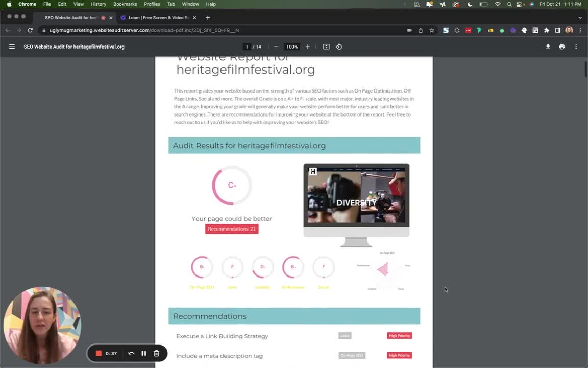Open Wi-Fi status in menu bar
Viewport: 588px width, 368px height.
(498, 4)
